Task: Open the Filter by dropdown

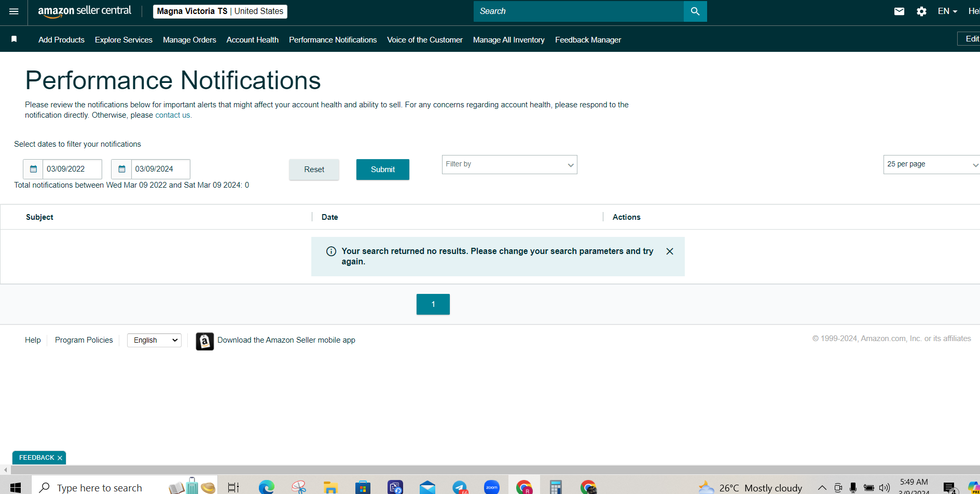Action: pos(509,164)
